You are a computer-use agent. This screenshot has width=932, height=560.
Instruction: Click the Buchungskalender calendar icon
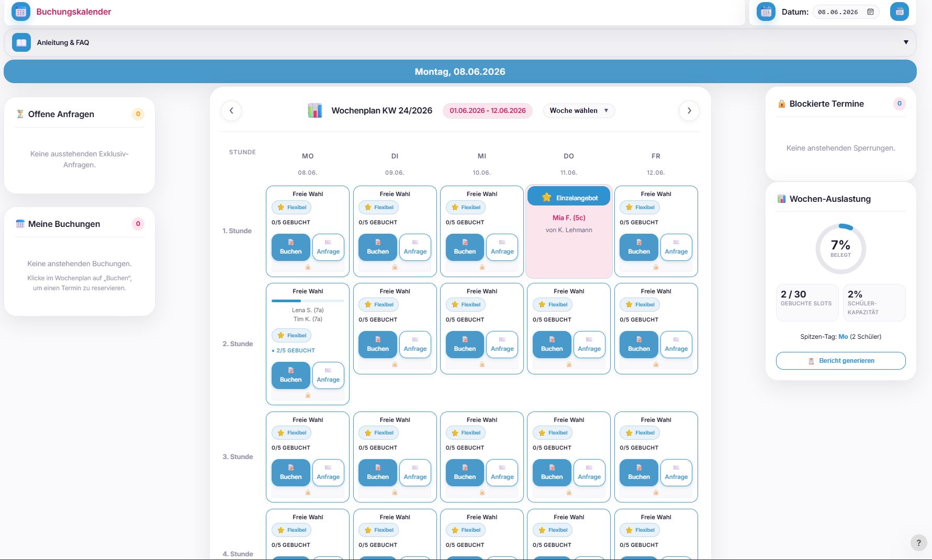[x=21, y=12]
